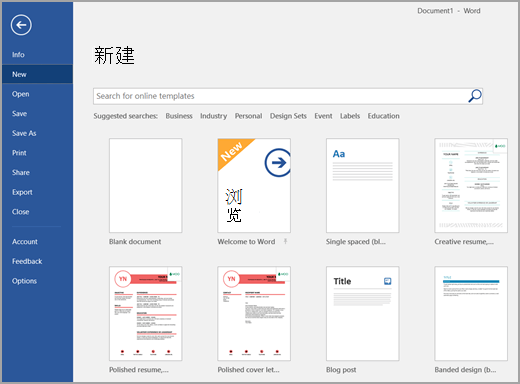
Task: Open the Info page
Action: coord(18,55)
